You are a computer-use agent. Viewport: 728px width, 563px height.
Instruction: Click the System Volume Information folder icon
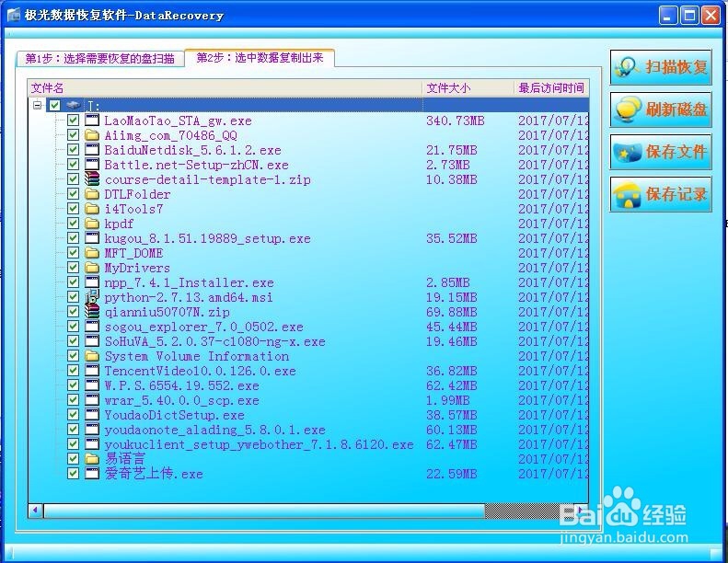point(92,356)
